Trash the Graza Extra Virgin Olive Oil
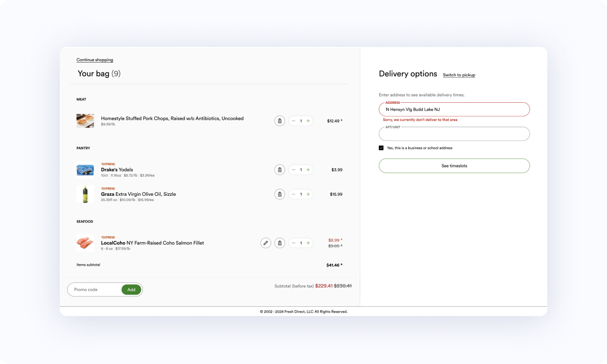This screenshot has width=607, height=364. point(280,194)
